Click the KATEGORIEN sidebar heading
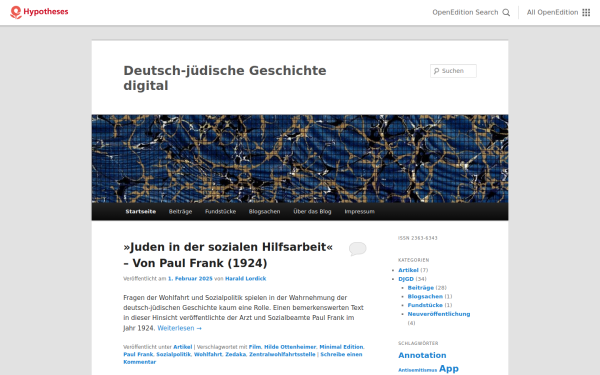600x375 pixels. point(414,260)
